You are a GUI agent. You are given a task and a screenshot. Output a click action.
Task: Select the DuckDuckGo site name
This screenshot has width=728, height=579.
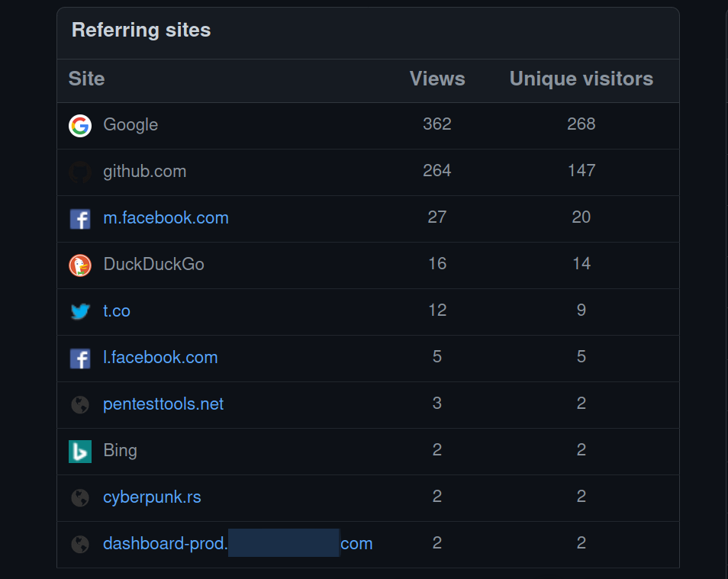(153, 264)
